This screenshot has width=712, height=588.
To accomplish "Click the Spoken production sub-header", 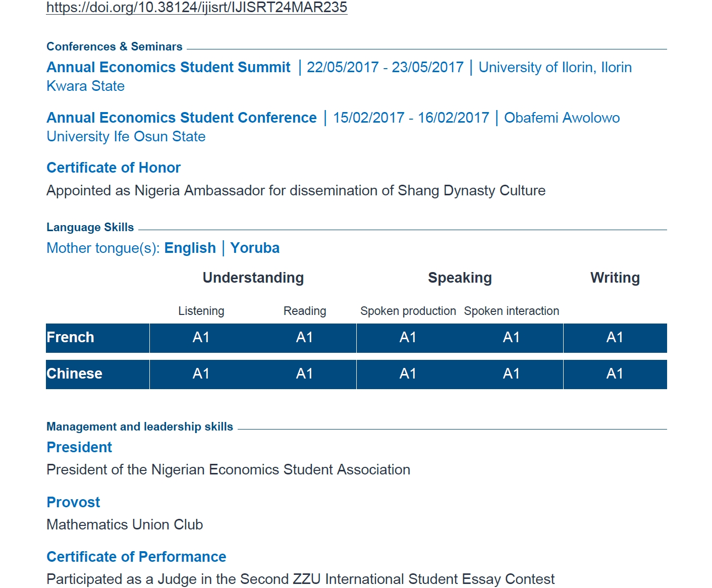I will 408,311.
